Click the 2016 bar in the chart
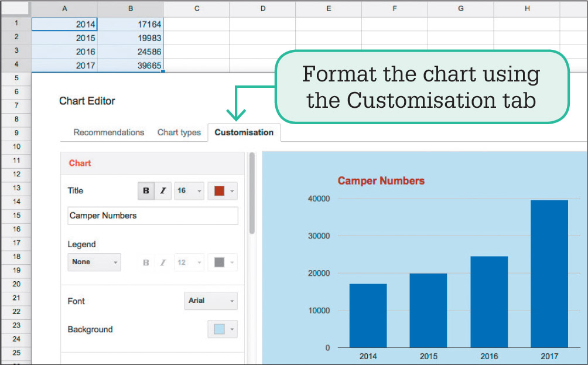The width and height of the screenshot is (588, 365). click(489, 302)
